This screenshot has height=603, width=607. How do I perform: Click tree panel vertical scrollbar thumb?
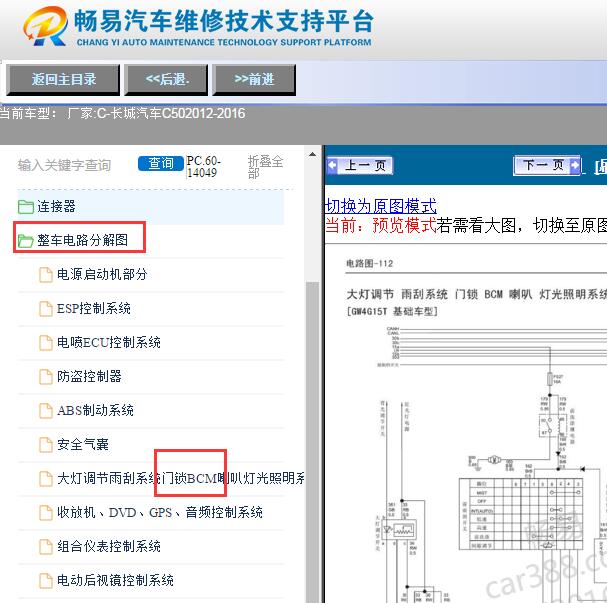(312, 441)
